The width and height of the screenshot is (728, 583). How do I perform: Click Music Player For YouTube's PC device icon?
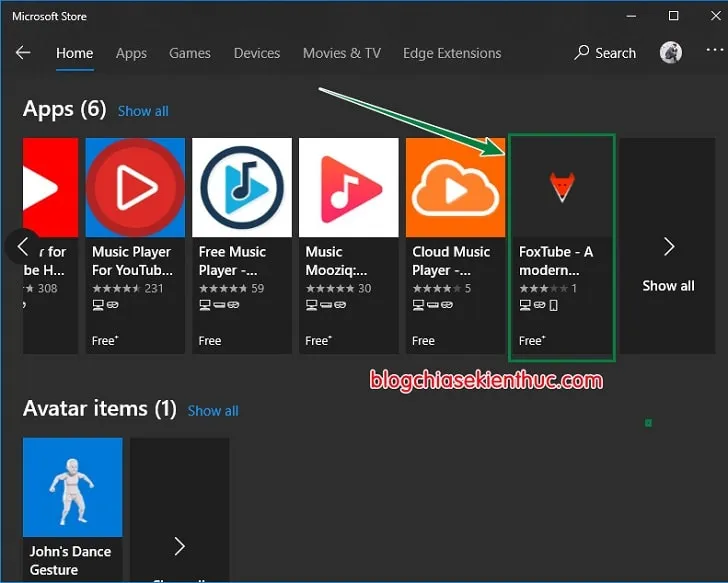tap(98, 305)
